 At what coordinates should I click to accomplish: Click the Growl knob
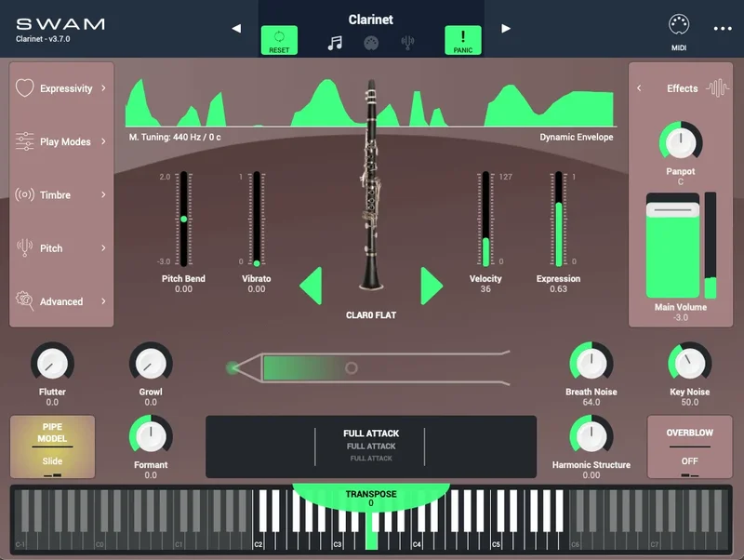[151, 363]
